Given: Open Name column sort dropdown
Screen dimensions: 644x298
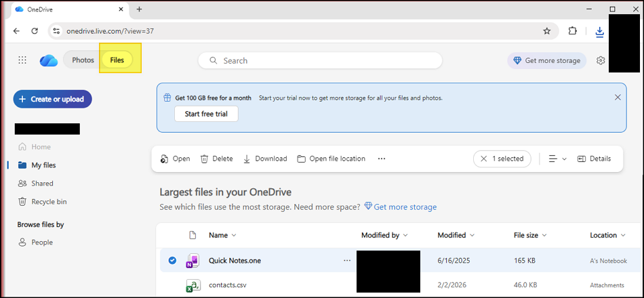Looking at the screenshot, I should pyautogui.click(x=222, y=235).
